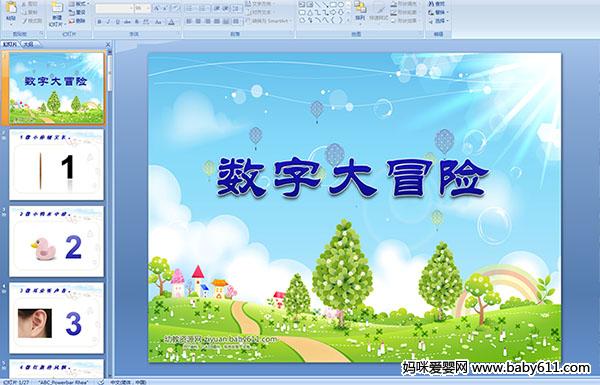
Task: Click the Grow Font icon
Action: 157,8
